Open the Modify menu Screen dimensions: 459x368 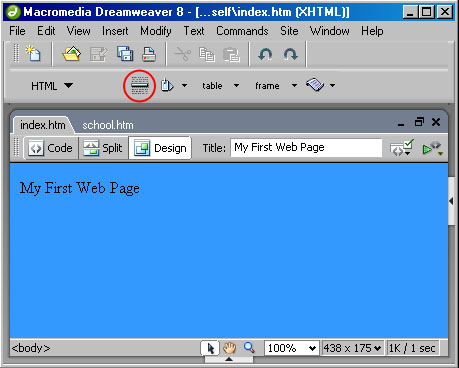click(156, 31)
